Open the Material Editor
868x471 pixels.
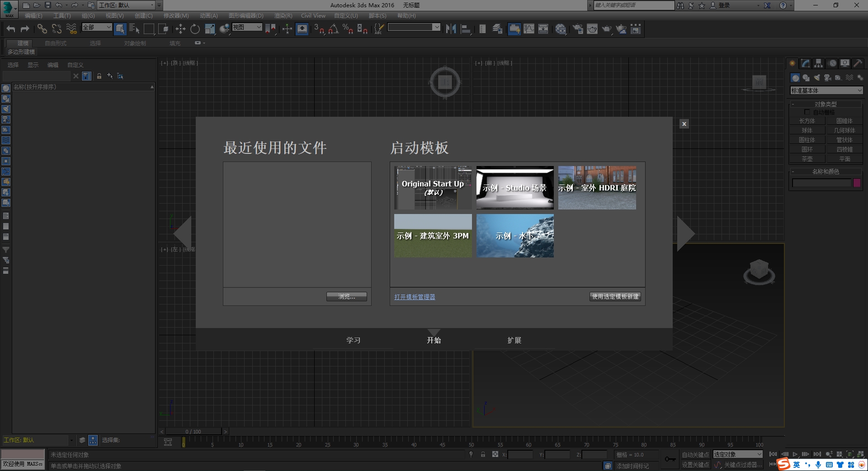[x=561, y=29]
